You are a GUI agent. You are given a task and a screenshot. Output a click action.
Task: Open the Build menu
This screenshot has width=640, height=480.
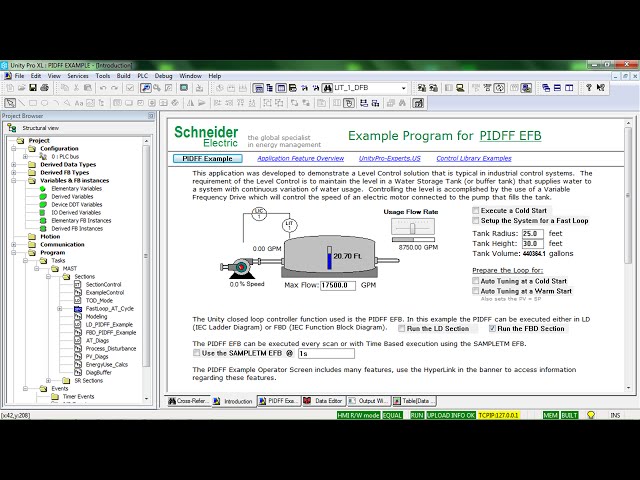tap(123, 76)
